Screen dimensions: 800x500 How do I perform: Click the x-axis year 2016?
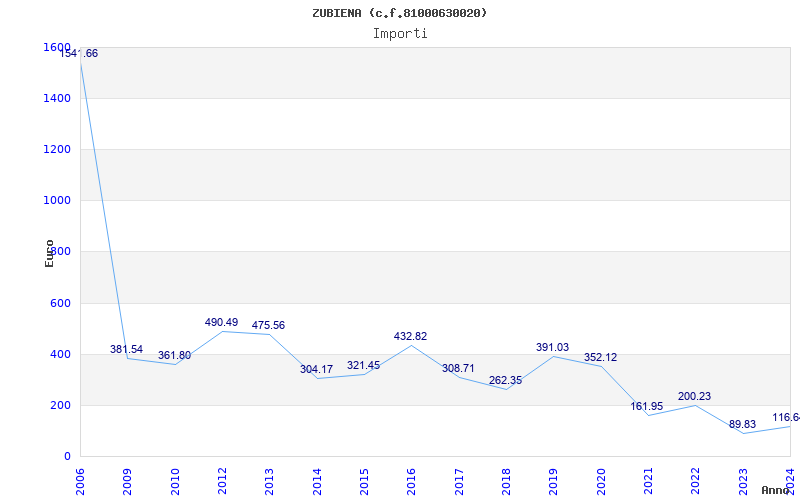(412, 482)
